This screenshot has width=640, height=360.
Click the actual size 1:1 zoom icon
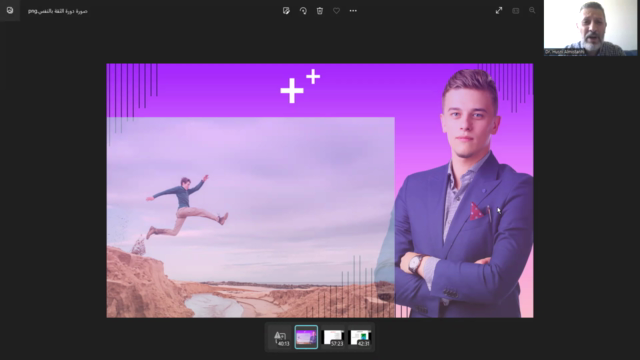516,11
